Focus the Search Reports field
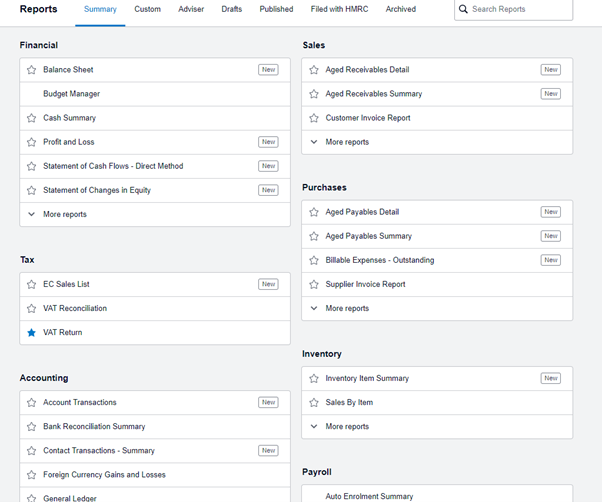Screen dimensions: 602x502 click(514, 9)
